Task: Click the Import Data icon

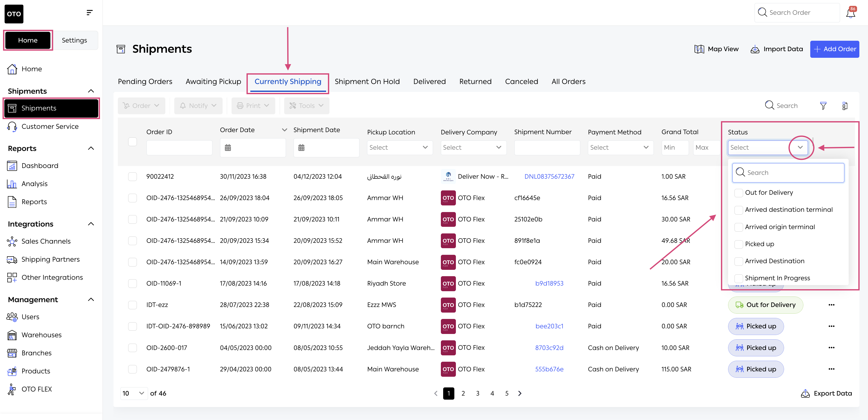Action: [x=755, y=49]
